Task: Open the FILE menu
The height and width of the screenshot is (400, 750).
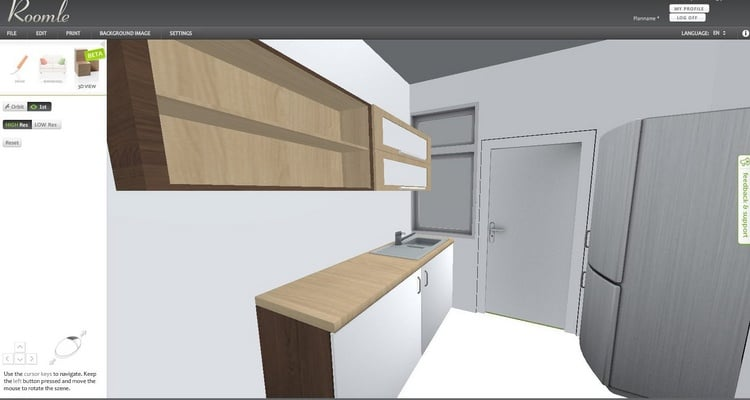Action: (11, 33)
